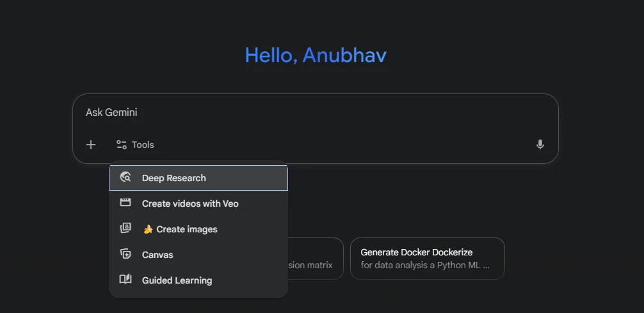Click the 'for data analysis a Python ML' subtitle

(425, 266)
